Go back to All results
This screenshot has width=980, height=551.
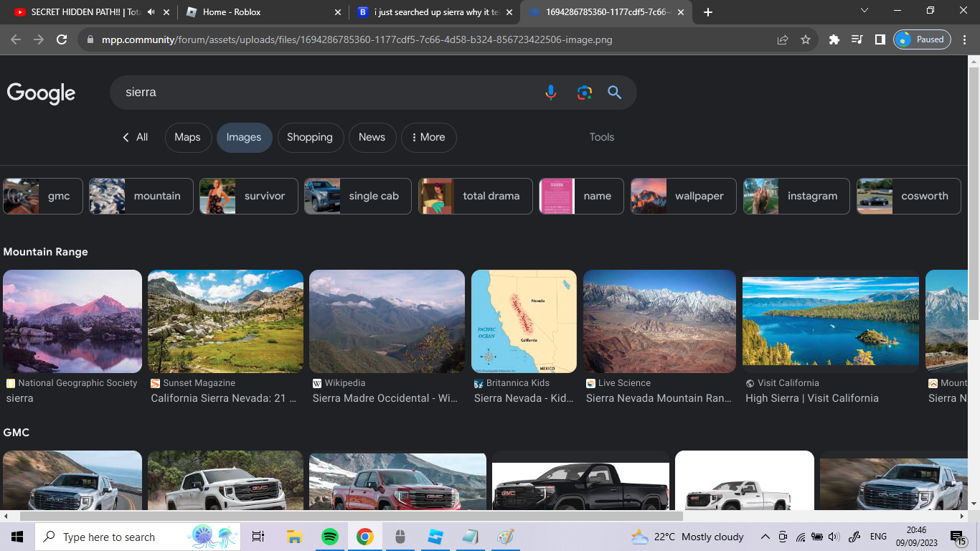click(135, 137)
